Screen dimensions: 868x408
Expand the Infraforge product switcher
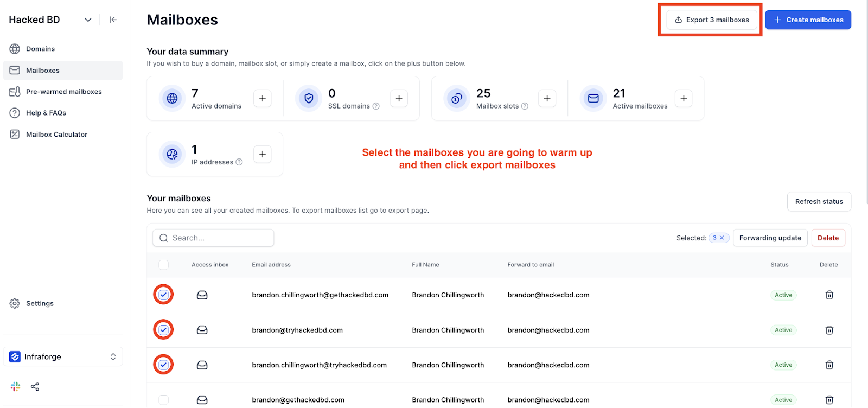click(x=63, y=356)
